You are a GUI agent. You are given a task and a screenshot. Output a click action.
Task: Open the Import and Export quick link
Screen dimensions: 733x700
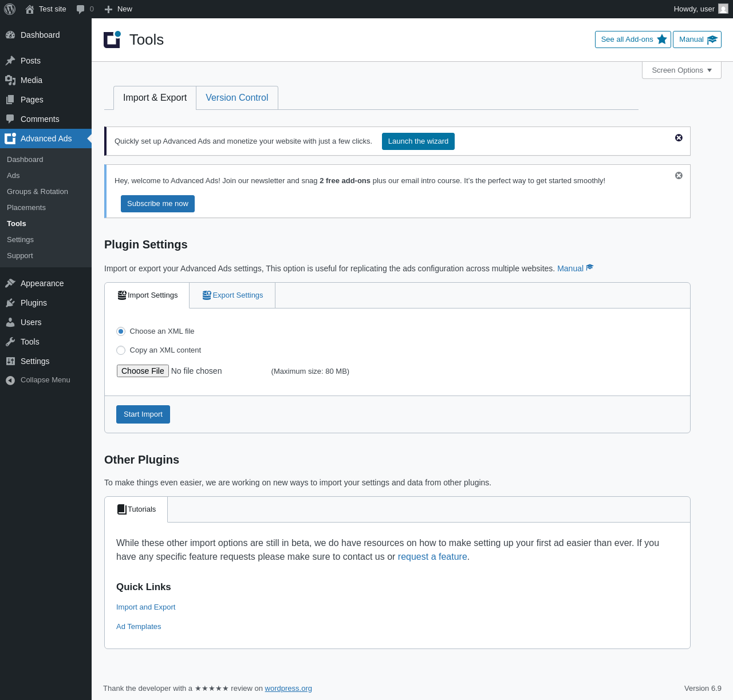click(x=145, y=607)
